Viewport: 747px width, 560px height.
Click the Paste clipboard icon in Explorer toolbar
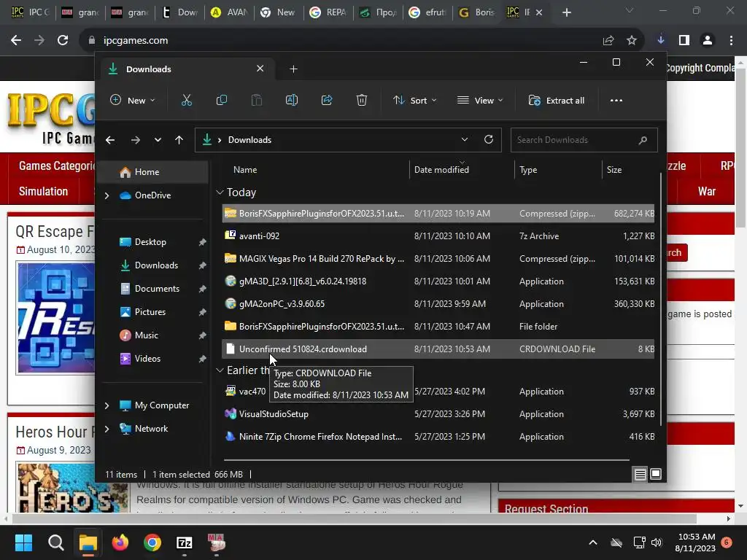(x=256, y=100)
